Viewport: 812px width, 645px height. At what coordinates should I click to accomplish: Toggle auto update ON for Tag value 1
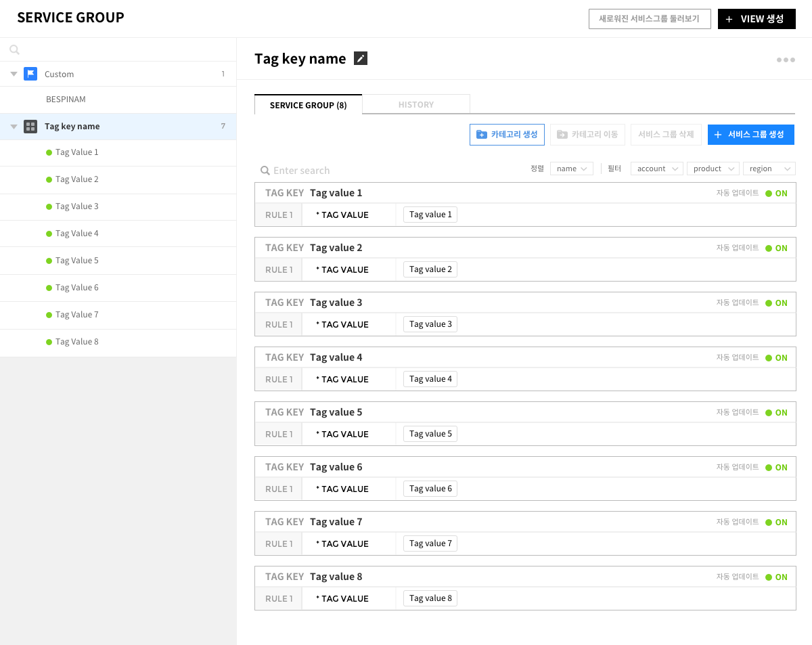776,194
